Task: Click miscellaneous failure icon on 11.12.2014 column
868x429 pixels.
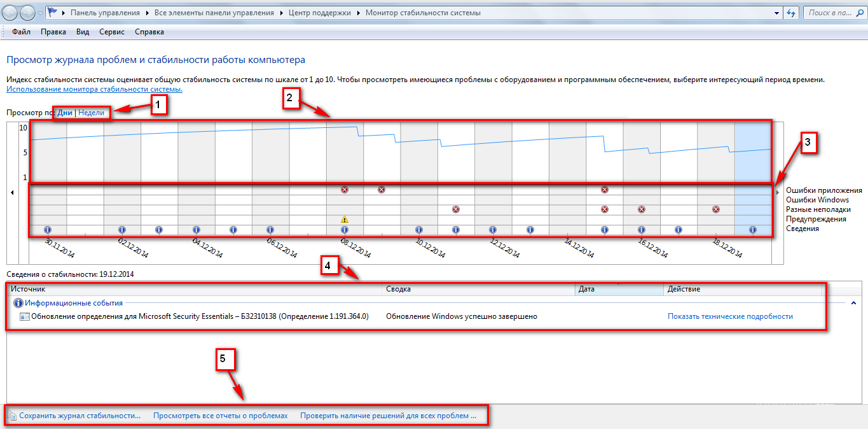Action: [x=456, y=209]
